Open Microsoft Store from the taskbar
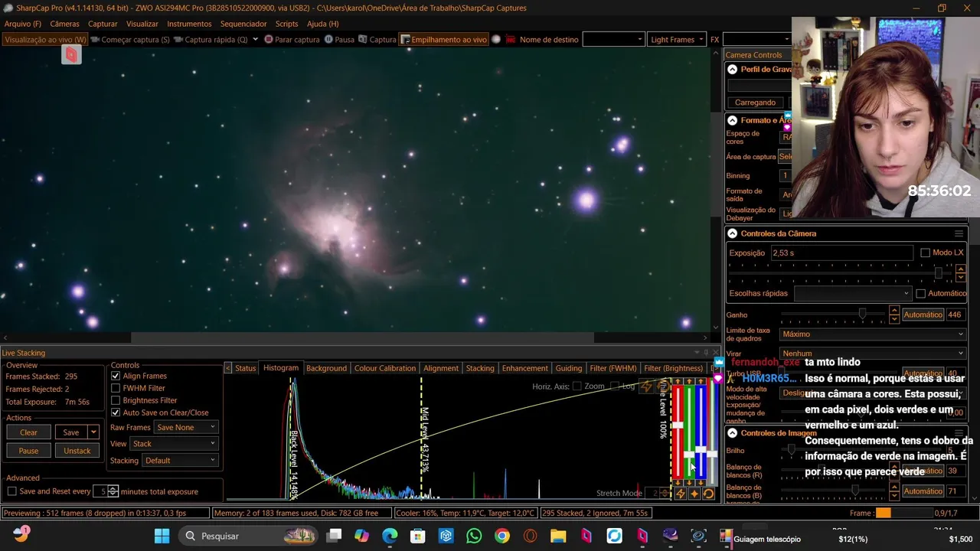 tap(418, 536)
